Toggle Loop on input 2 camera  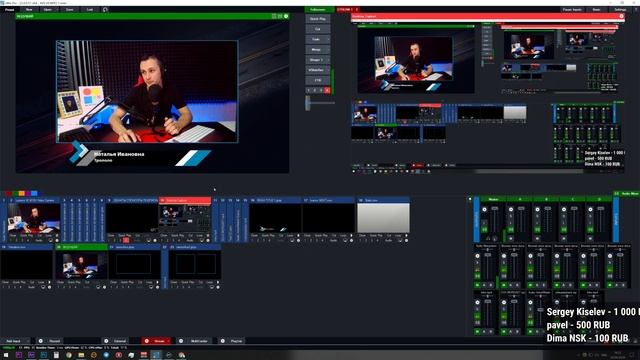(x=48, y=236)
